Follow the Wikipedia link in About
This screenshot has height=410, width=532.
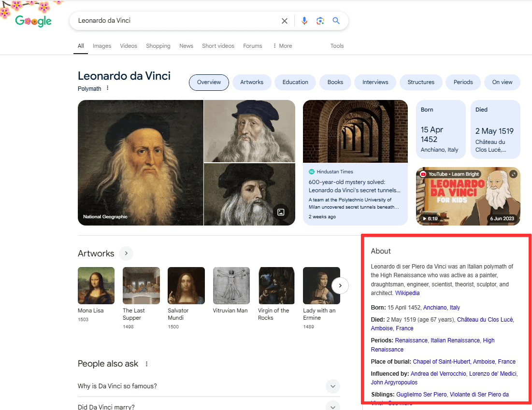pos(407,293)
